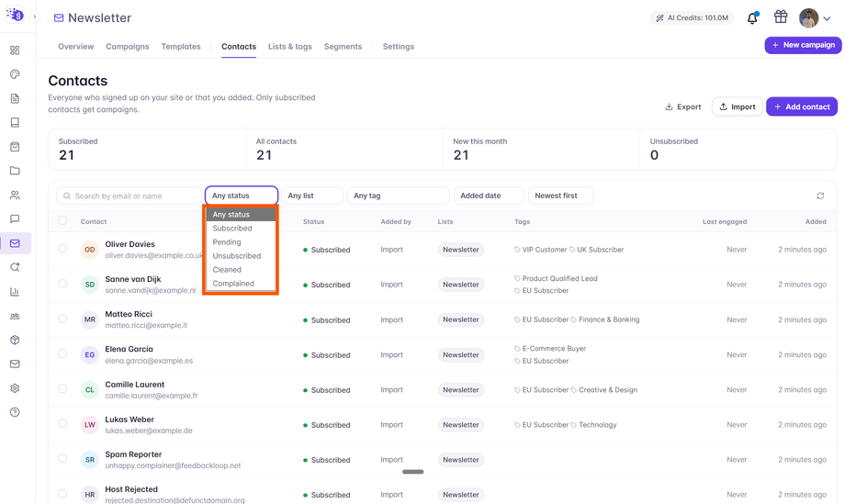Open the help question mark icon
This screenshot has width=845, height=504.
coord(15,412)
